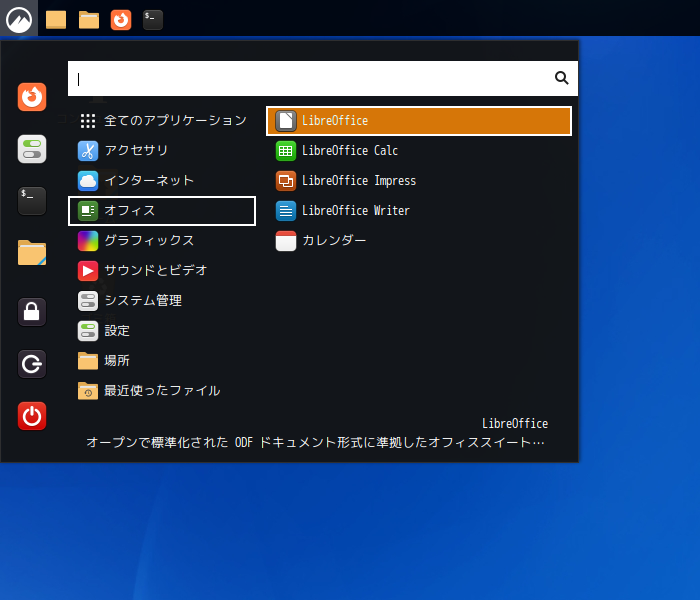Select the 設定 category
Viewport: 700px width, 600px height.
coord(162,331)
